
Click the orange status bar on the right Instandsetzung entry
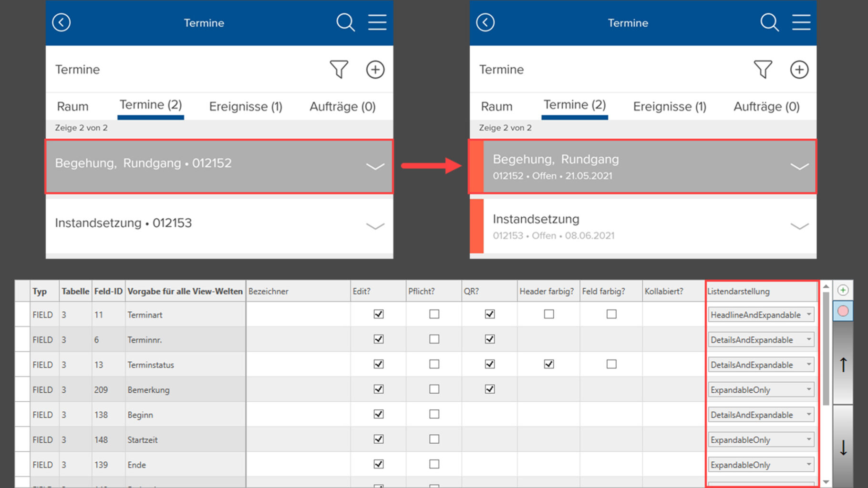[476, 226]
